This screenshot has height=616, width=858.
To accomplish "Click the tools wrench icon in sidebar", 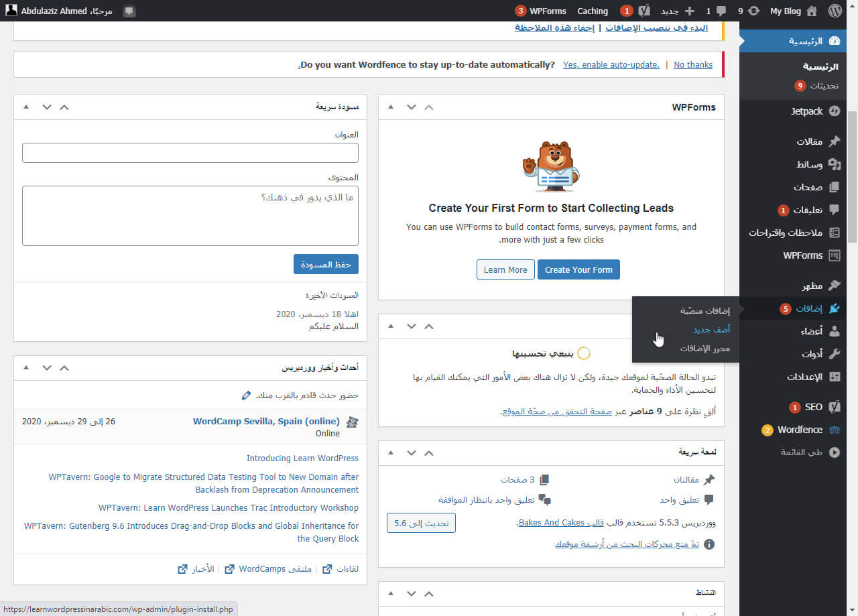I will pos(835,354).
